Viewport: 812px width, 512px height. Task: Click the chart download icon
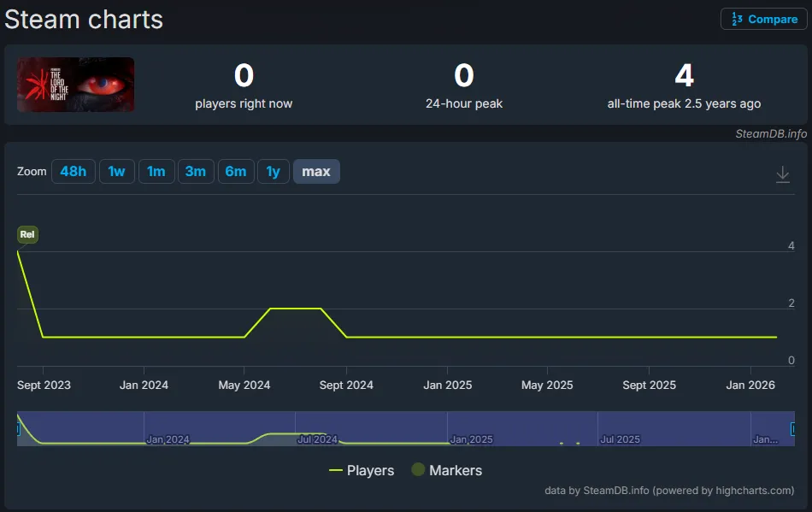(782, 174)
